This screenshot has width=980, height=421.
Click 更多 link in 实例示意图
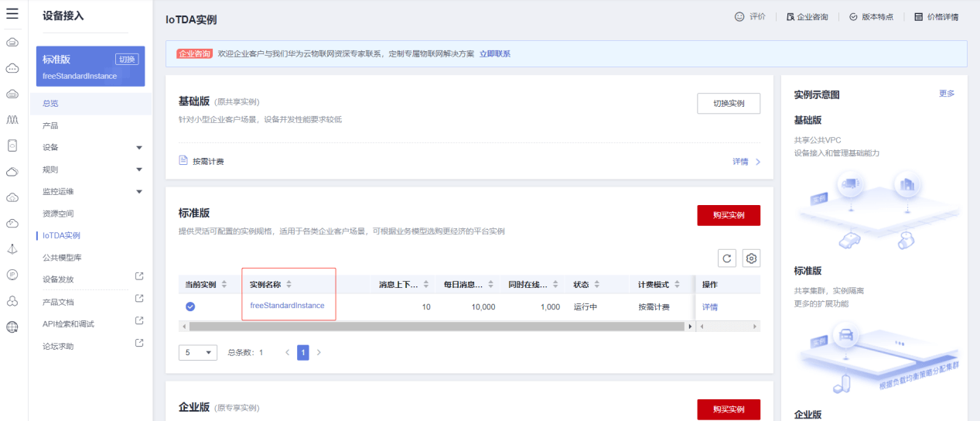click(x=947, y=94)
